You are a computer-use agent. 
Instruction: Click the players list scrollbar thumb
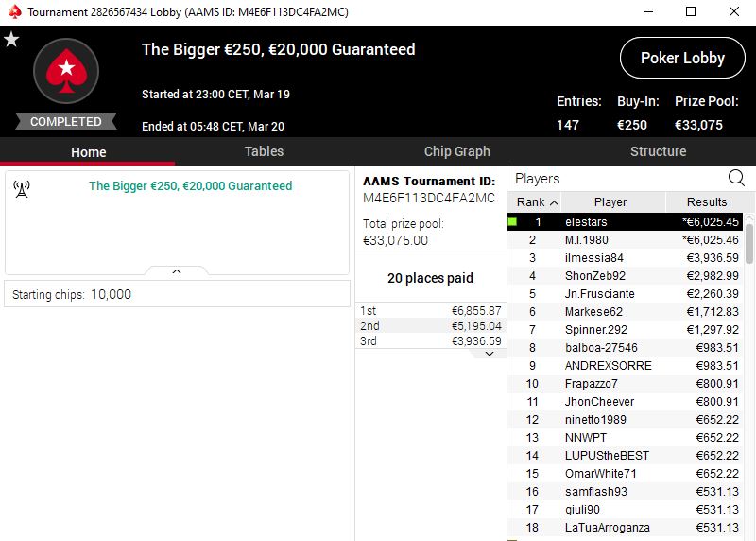click(x=749, y=244)
